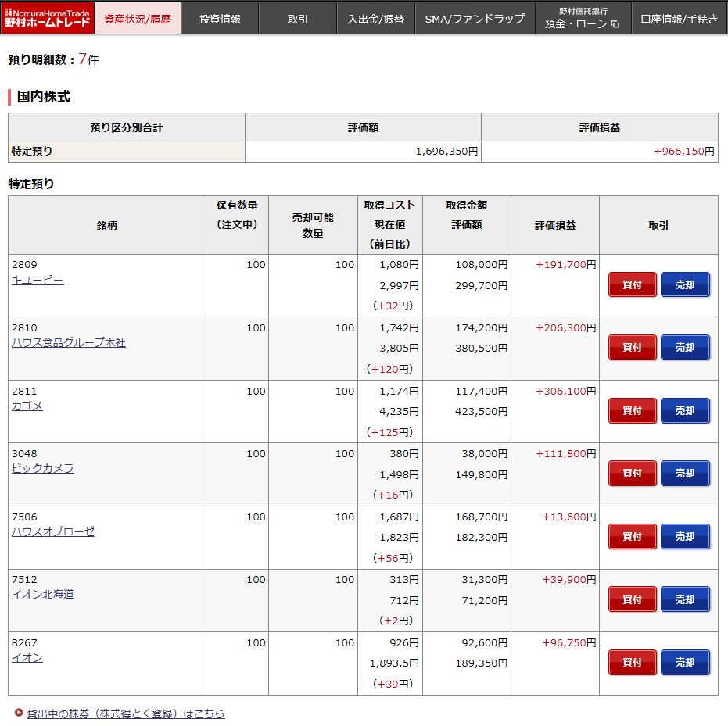Go to SMA/ファンドラップ tab

[475, 18]
